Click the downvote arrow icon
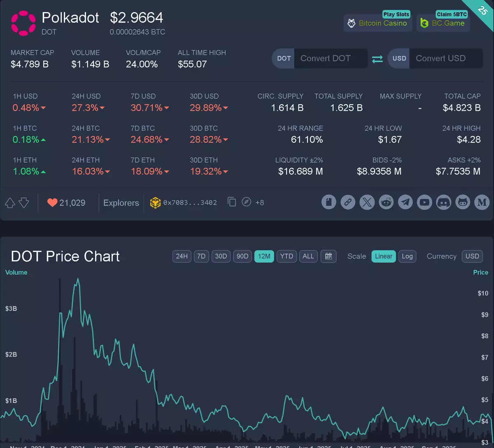The image size is (494, 448). (24, 203)
